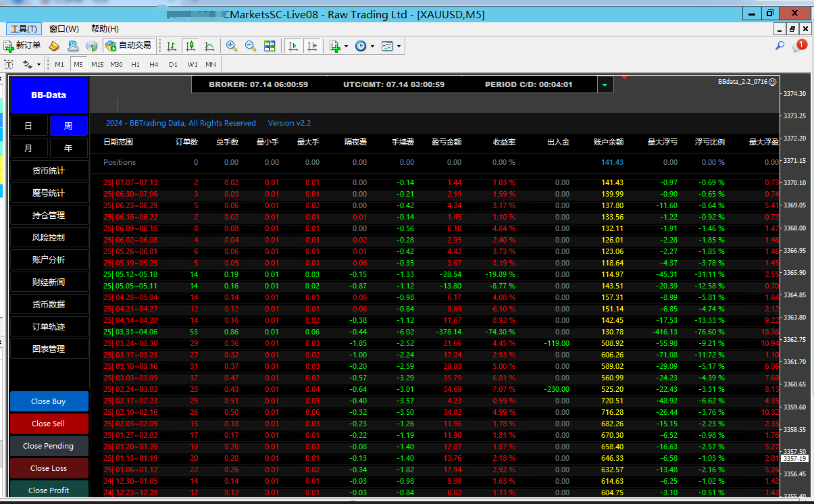This screenshot has width=814, height=504.
Task: Open the 窗口(W) menu
Action: pos(64,28)
